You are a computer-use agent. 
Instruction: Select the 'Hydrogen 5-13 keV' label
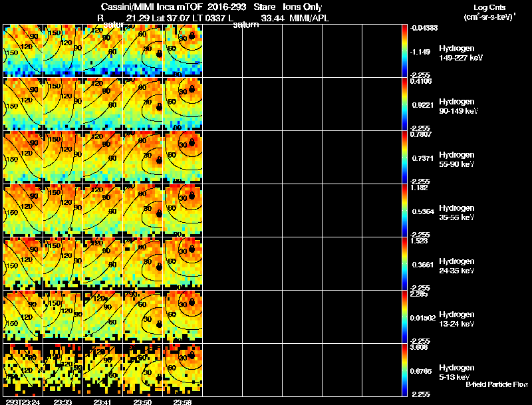point(457,372)
